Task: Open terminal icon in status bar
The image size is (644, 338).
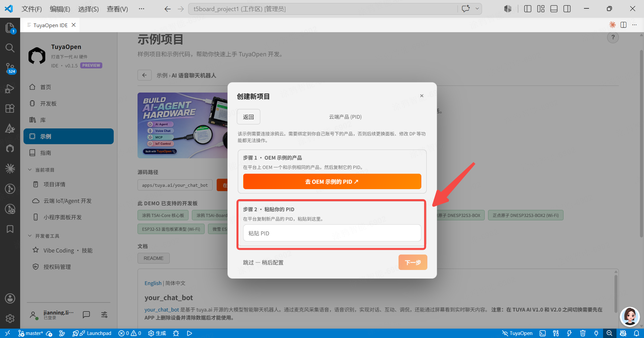Action: 543,333
